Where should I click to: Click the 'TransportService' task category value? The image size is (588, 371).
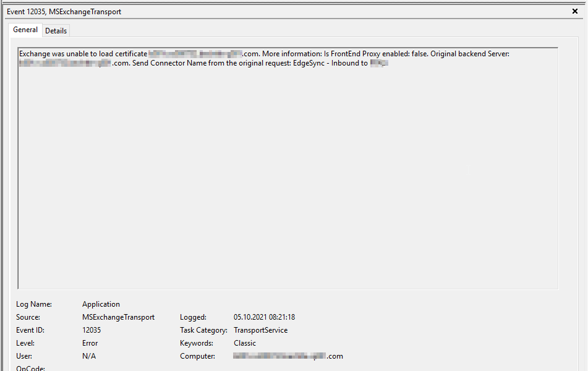[261, 330]
